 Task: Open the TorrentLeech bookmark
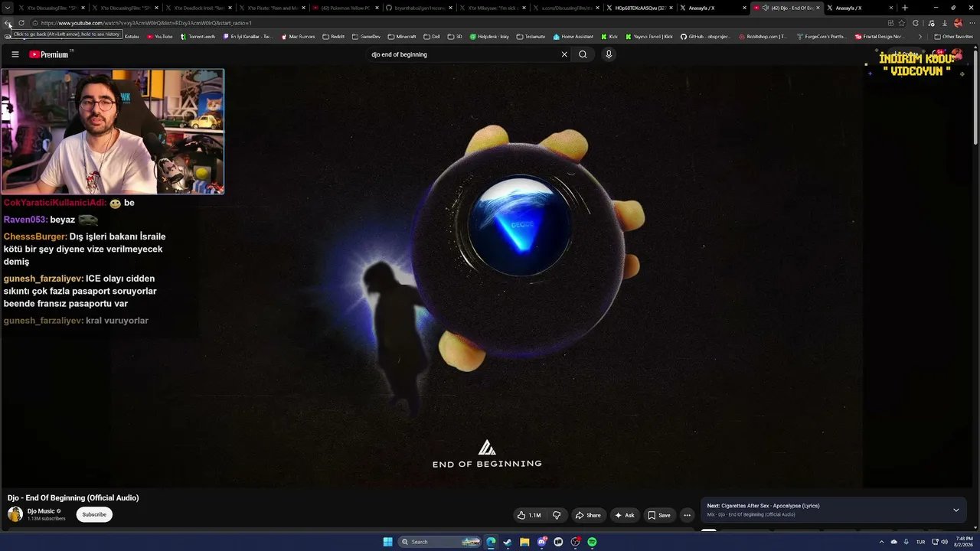tap(198, 37)
